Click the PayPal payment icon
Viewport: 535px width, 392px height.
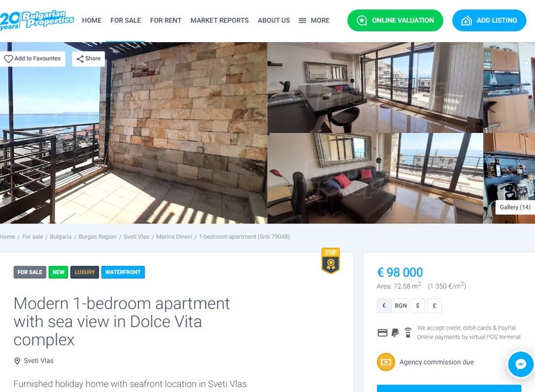[395, 332]
